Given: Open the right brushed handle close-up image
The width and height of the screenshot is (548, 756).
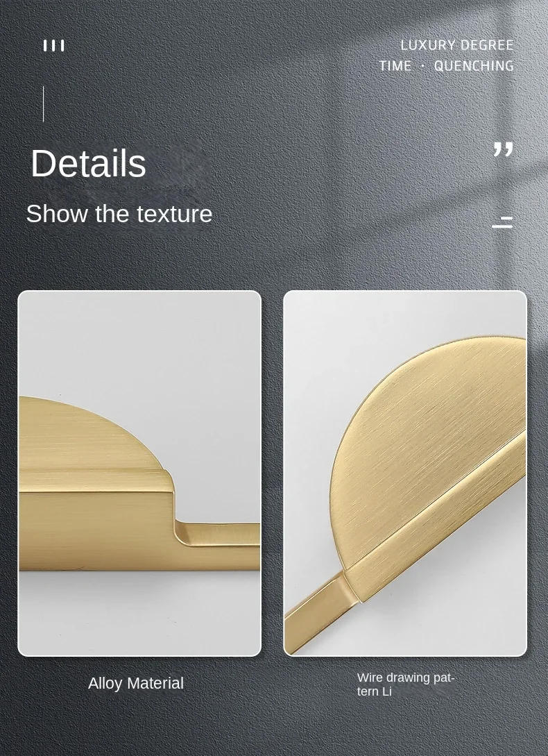Looking at the screenshot, I should [405, 473].
